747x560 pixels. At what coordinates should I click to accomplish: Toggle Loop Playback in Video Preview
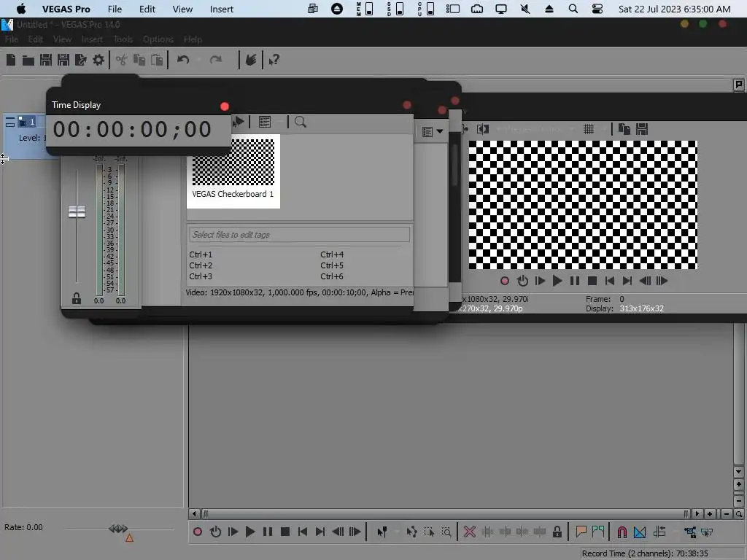coord(522,281)
